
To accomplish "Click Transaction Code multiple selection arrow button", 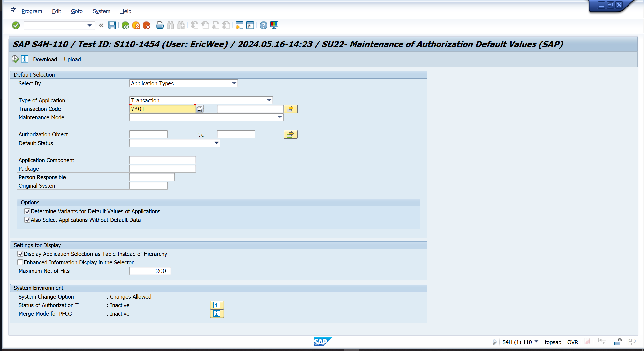I will [290, 109].
